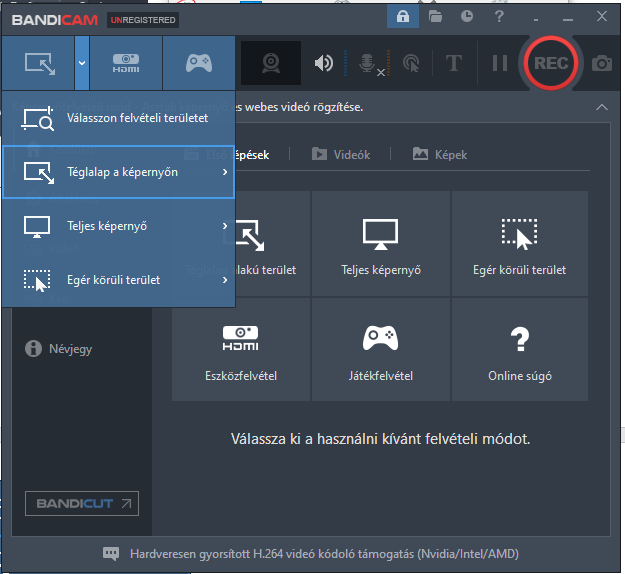Toggle the text overlay T icon
625x574 pixels.
(454, 63)
